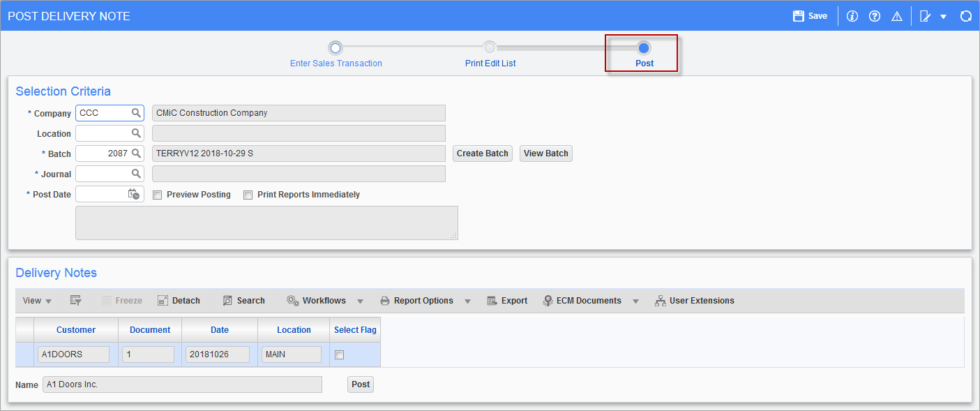This screenshot has width=980, height=411.
Task: Toggle the Select Flag for A1DOORS row
Action: pyautogui.click(x=339, y=354)
